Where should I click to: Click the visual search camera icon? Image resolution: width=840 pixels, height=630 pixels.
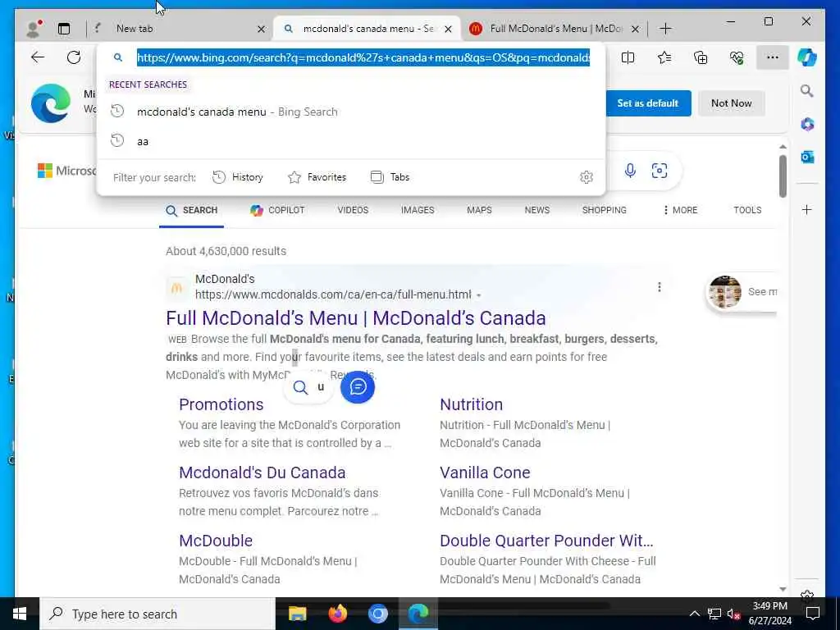point(660,171)
